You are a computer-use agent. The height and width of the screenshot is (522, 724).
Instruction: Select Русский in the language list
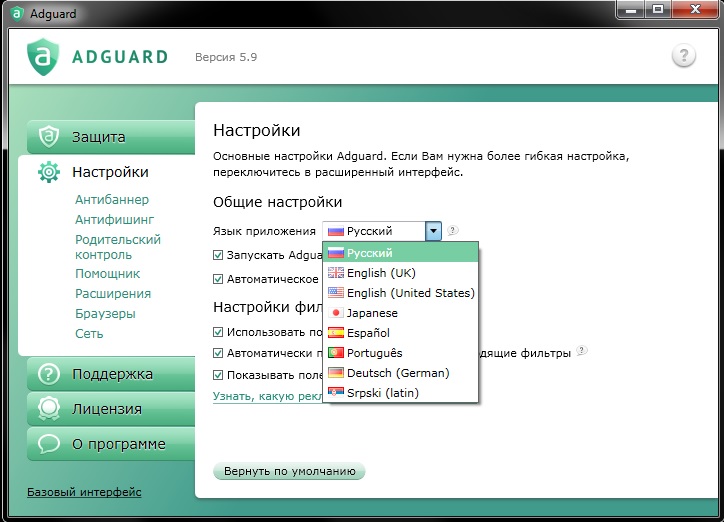(400, 253)
